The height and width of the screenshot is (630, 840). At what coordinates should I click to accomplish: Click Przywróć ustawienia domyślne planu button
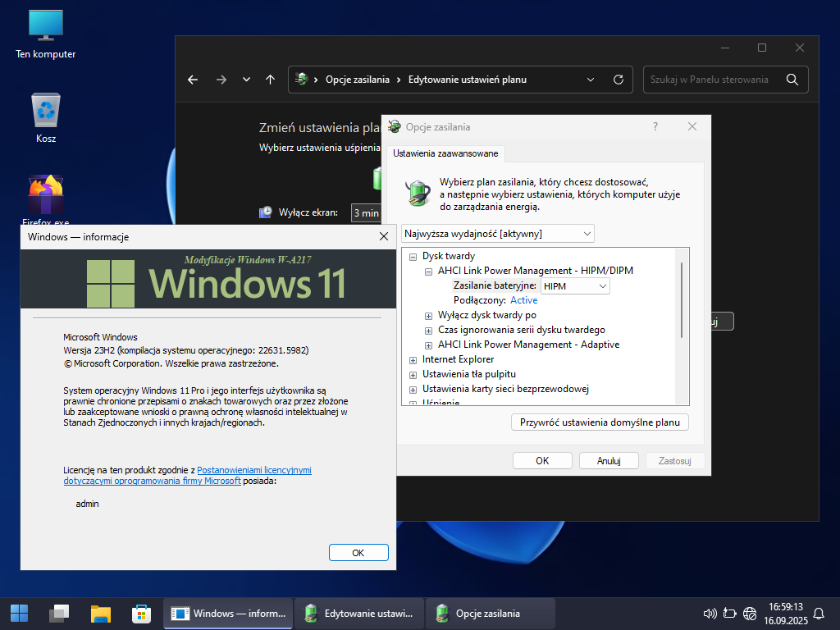coord(600,422)
